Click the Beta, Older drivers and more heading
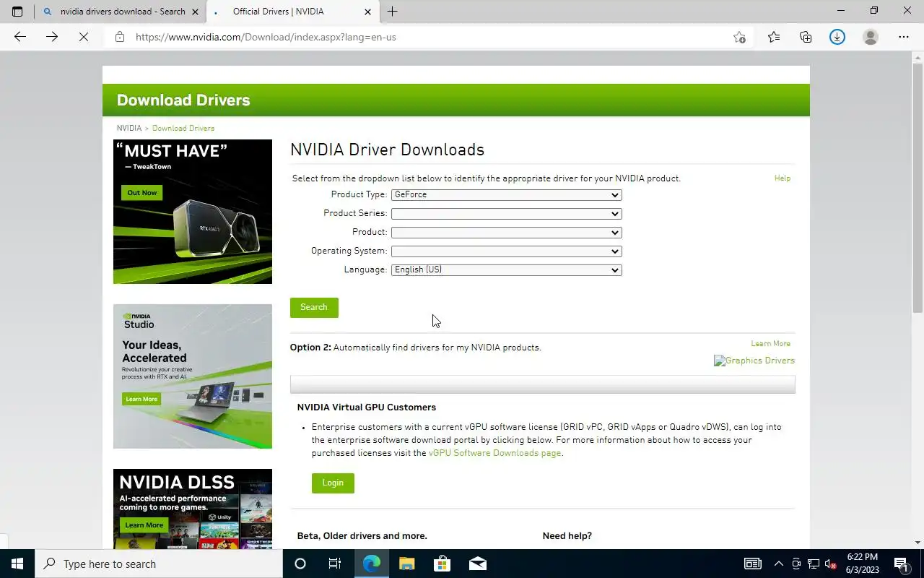This screenshot has width=924, height=578. (x=362, y=535)
